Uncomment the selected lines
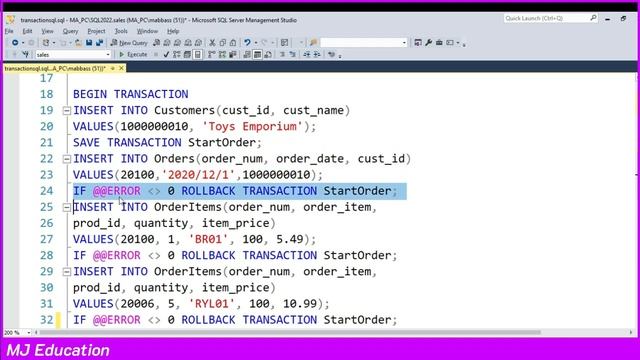 coord(293,54)
